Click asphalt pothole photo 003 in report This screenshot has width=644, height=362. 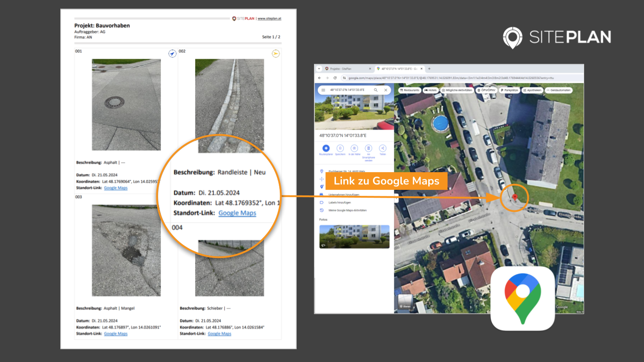click(x=126, y=251)
